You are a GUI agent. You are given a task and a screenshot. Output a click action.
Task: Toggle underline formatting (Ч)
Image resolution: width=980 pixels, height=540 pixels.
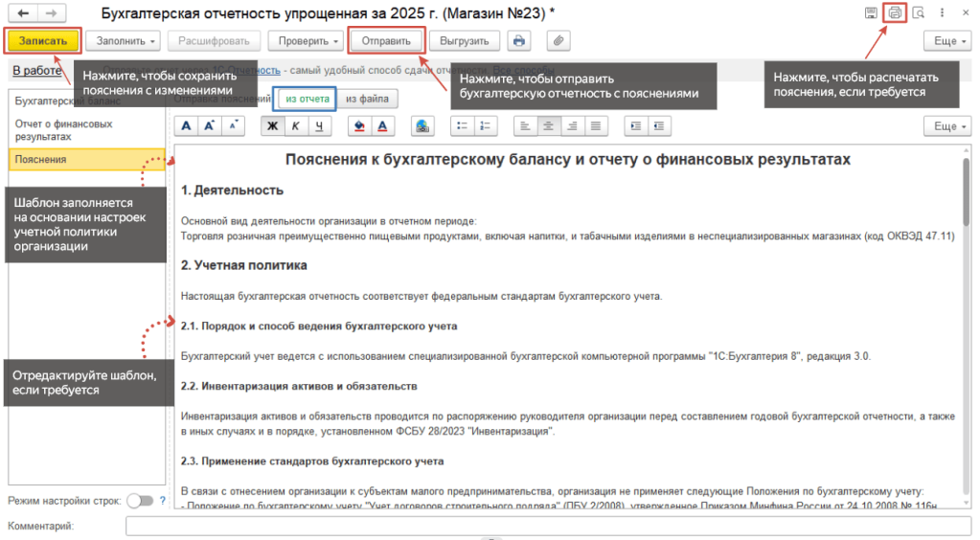coord(319,126)
